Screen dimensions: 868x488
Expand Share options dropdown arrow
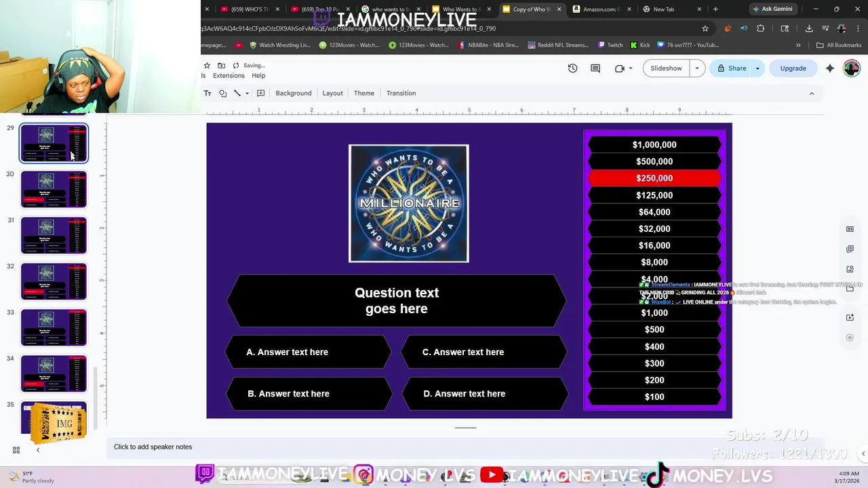pos(757,68)
